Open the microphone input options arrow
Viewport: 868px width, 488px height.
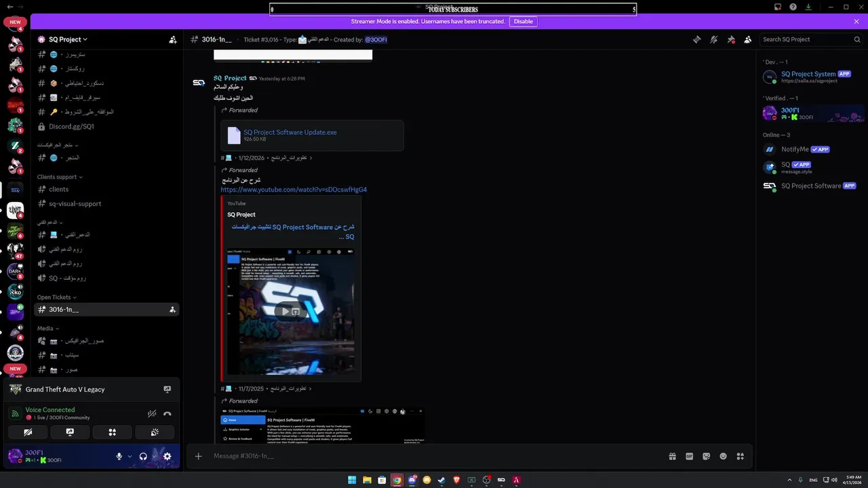point(130,457)
